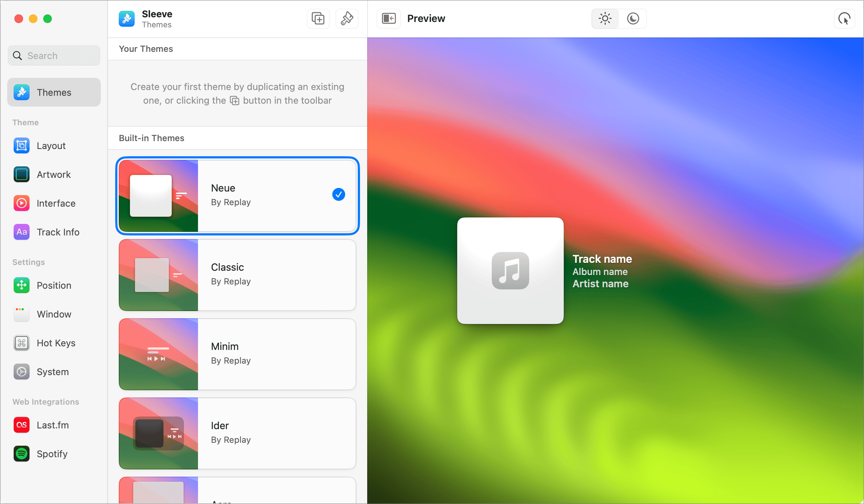This screenshot has height=504, width=864.
Task: Open the Layout section
Action: click(51, 146)
